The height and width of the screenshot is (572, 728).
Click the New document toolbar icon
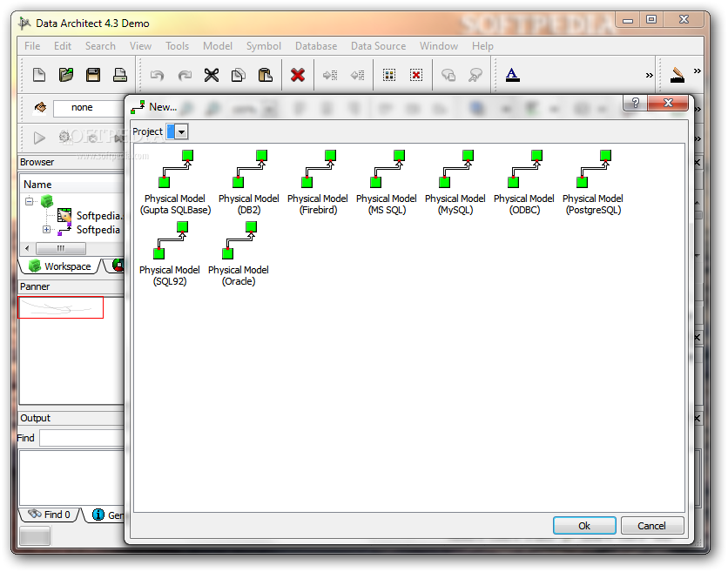(39, 75)
